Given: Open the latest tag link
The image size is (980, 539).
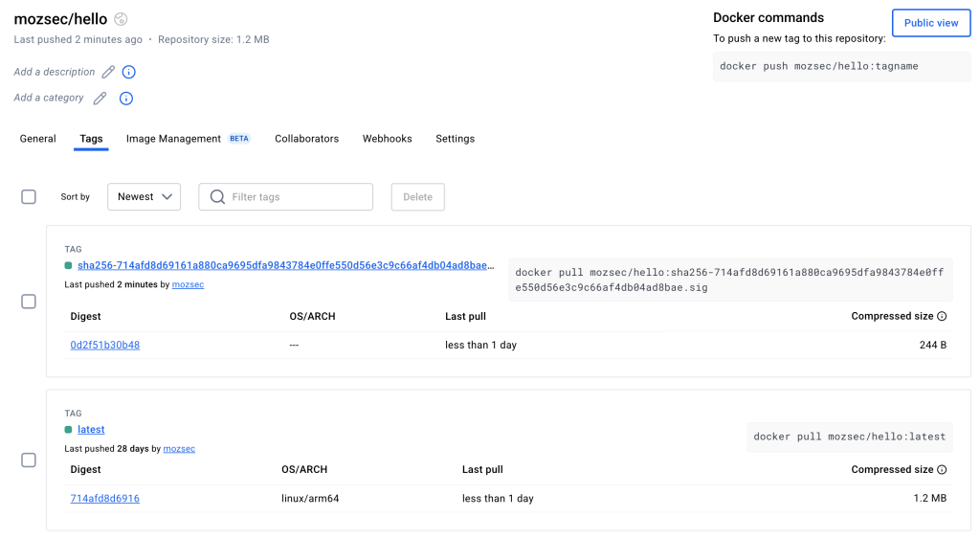Looking at the screenshot, I should point(91,430).
